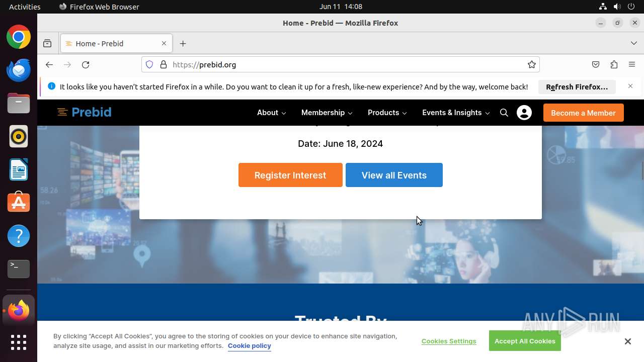Accept All Cookies
The width and height of the screenshot is (644, 362).
[525, 341]
